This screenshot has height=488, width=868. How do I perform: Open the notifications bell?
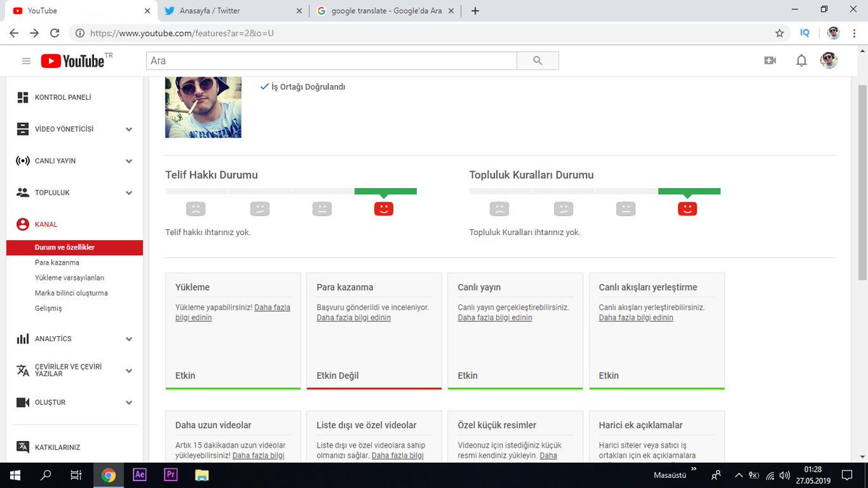[x=801, y=61]
